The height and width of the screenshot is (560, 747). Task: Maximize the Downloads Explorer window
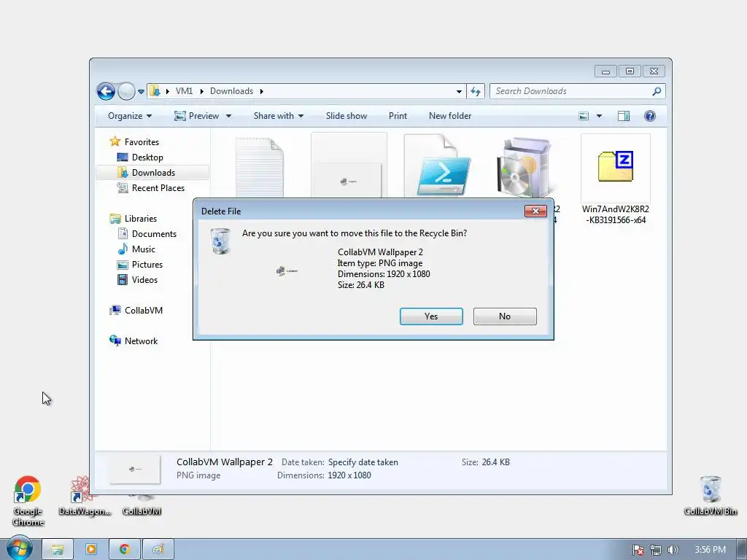(630, 71)
